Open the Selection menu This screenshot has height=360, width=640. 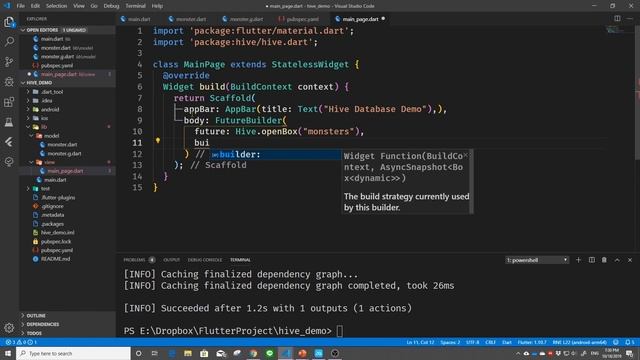pos(56,6)
